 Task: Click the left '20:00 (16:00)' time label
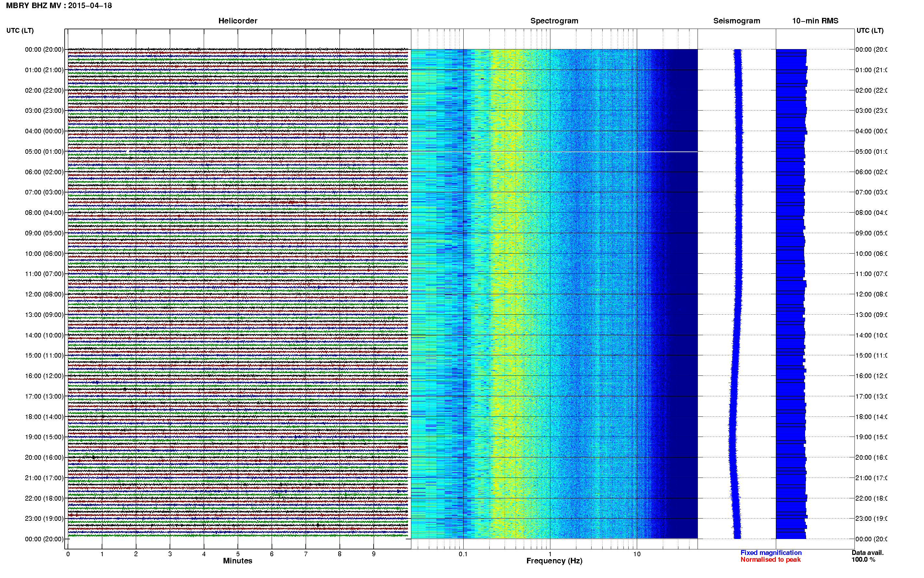pos(44,457)
